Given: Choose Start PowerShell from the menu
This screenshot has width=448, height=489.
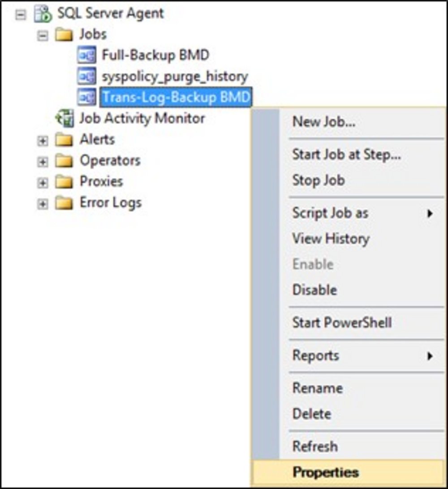Looking at the screenshot, I should point(342,322).
